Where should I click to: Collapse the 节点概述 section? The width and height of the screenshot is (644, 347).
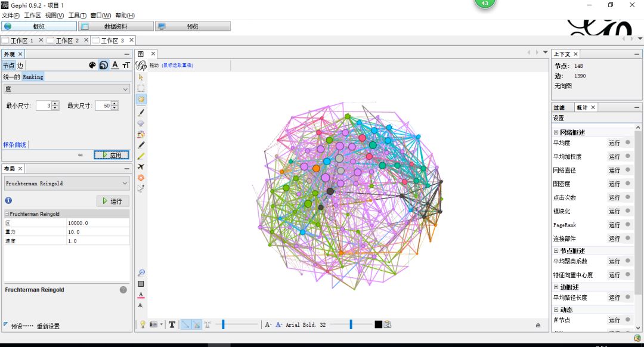pos(556,250)
